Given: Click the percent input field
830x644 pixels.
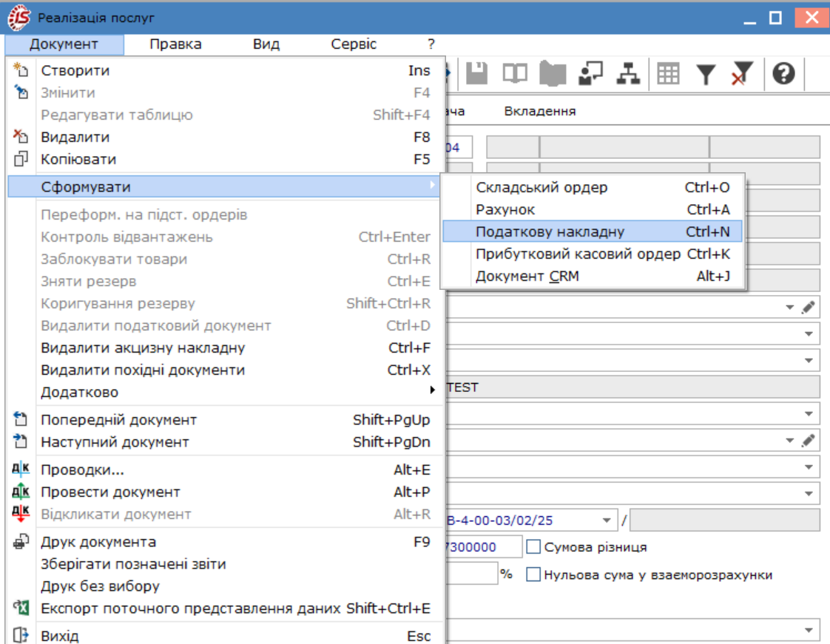Looking at the screenshot, I should (471, 574).
